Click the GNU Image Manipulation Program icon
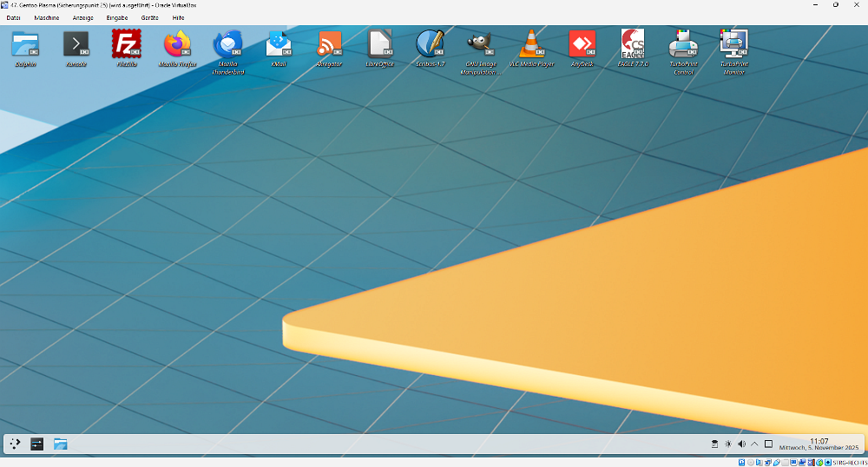Screen dimensions: 868x467 click(x=480, y=44)
